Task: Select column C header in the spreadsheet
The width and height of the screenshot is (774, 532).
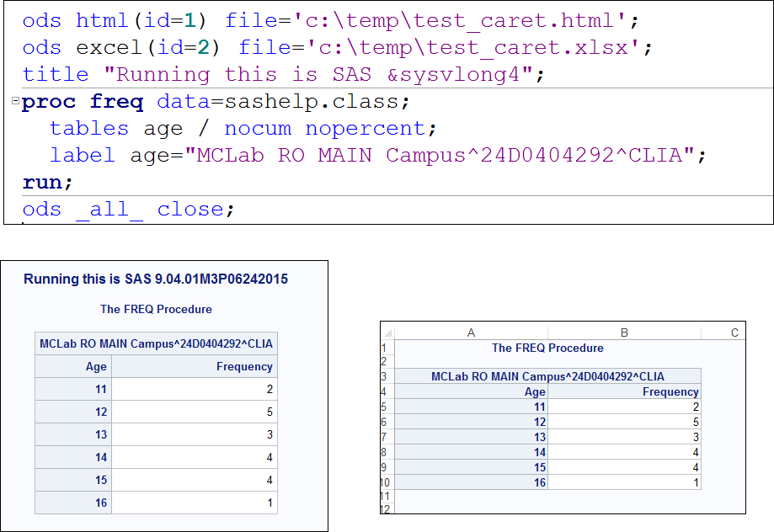Action: (734, 332)
